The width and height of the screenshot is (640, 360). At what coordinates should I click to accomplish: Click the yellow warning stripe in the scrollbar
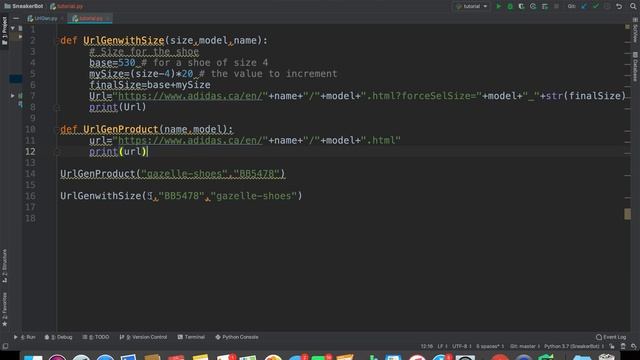tap(627, 214)
